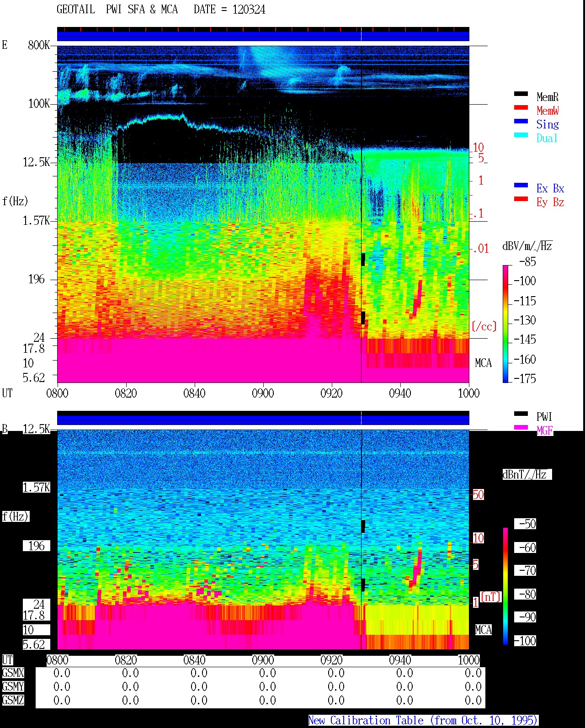Click the red .1 density tick label
The height and width of the screenshot is (728, 585).
pos(478,213)
